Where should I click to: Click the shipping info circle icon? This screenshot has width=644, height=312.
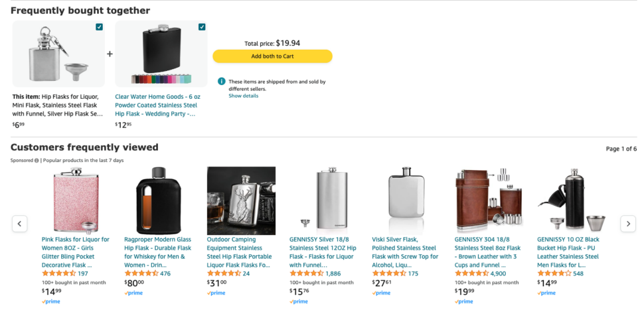pyautogui.click(x=222, y=82)
